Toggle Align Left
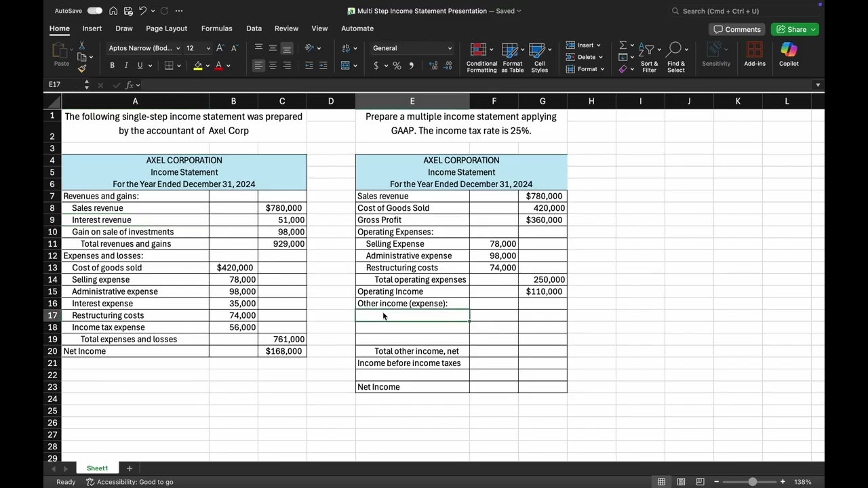Image resolution: width=868 pixels, height=488 pixels. click(258, 66)
